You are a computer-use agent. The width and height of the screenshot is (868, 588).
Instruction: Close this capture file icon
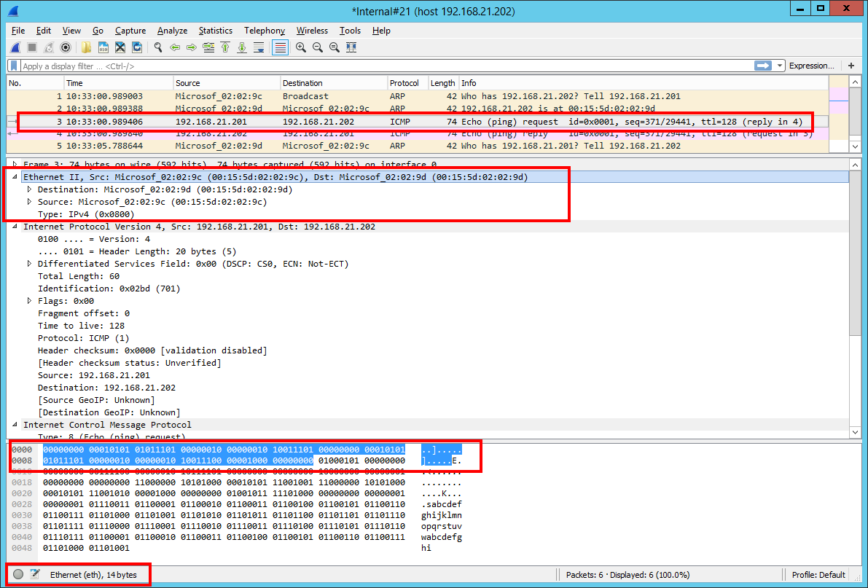point(120,47)
